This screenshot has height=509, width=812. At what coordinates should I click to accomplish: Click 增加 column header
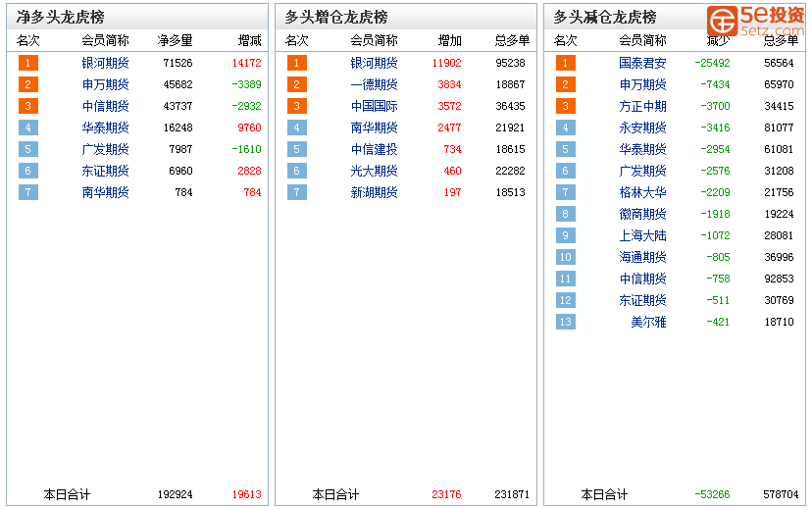449,40
